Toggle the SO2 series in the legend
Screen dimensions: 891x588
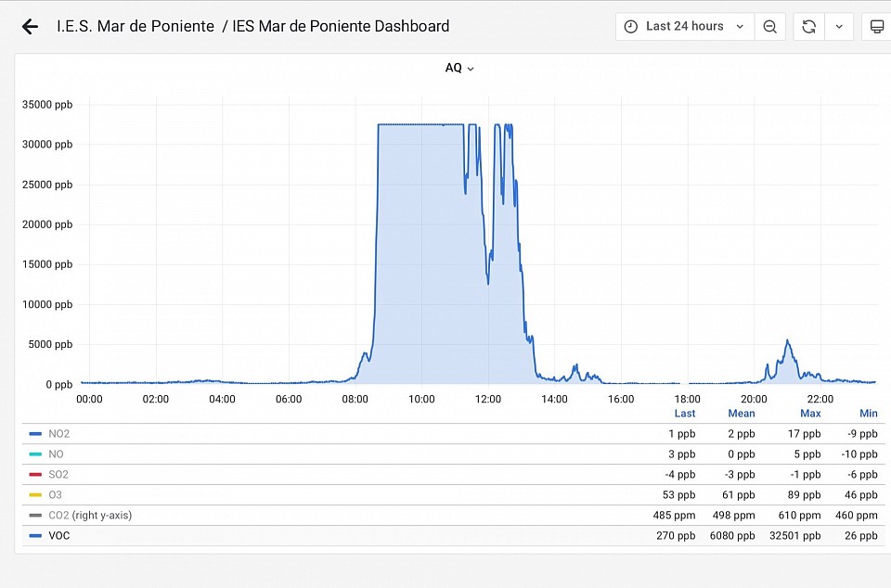(x=58, y=475)
